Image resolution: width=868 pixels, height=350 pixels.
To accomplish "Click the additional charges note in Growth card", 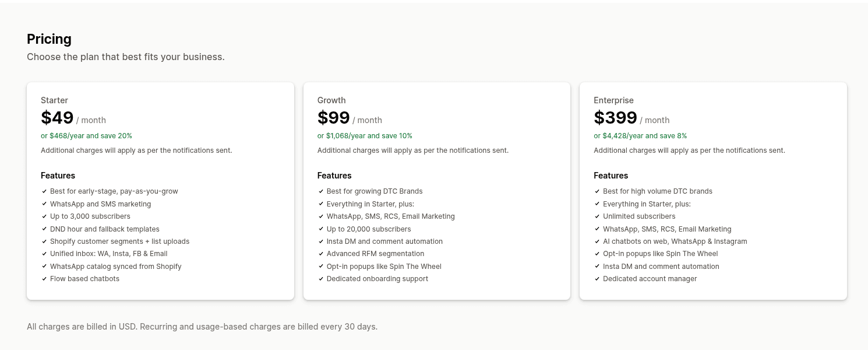I will (x=413, y=150).
